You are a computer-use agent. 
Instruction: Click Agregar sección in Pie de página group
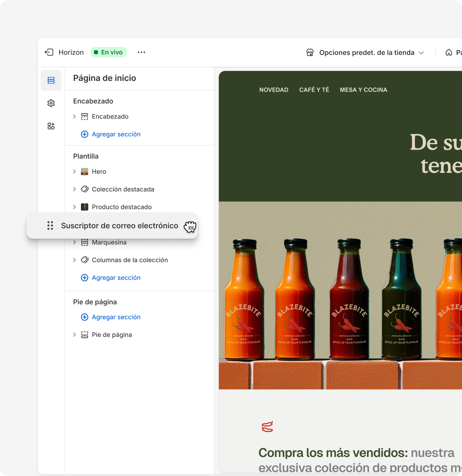pos(116,317)
